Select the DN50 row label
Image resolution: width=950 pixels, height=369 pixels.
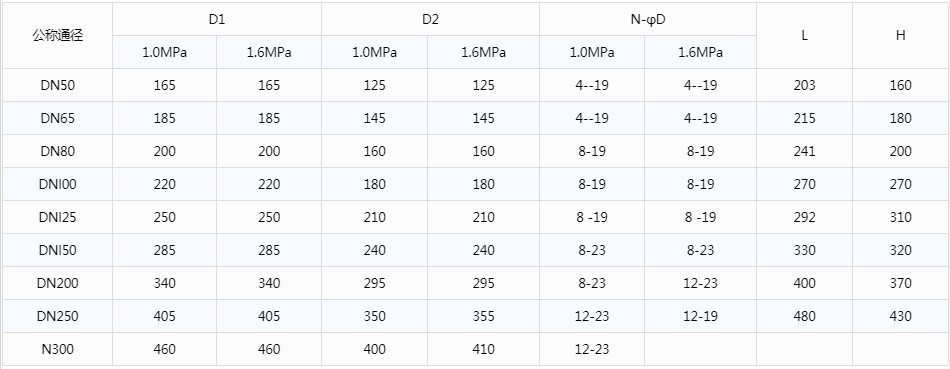[x=58, y=85]
